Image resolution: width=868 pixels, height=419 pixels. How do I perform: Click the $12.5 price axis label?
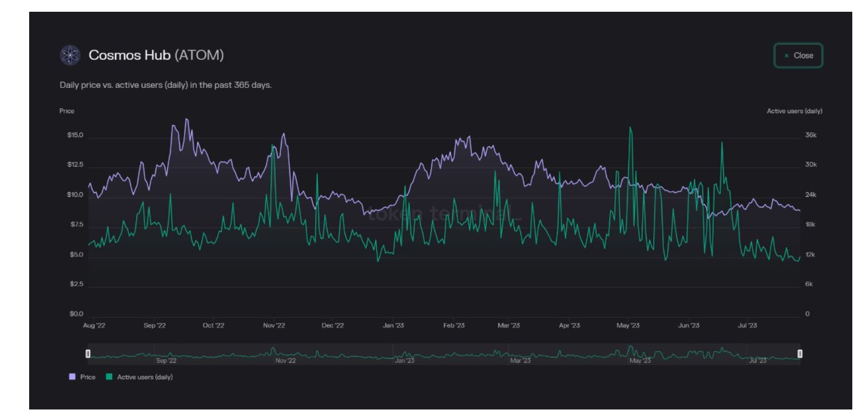(75, 165)
